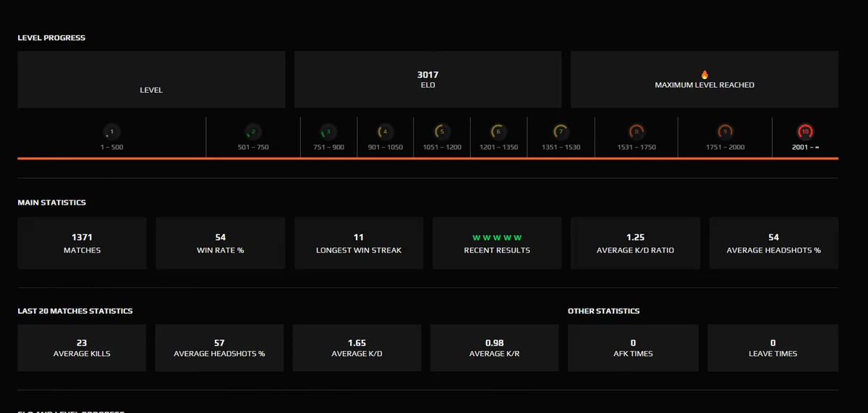Click the OTHER STATISTICS heading
The height and width of the screenshot is (413, 868).
tap(604, 311)
